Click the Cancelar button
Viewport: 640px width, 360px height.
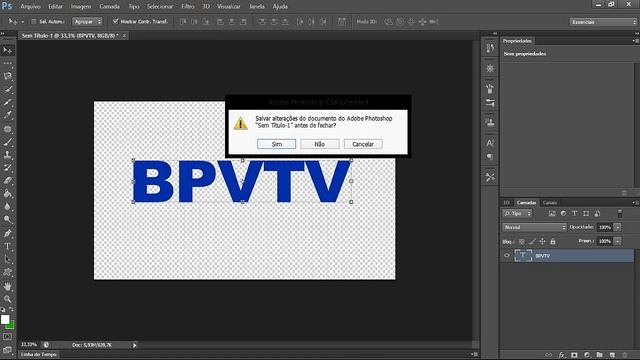[363, 144]
